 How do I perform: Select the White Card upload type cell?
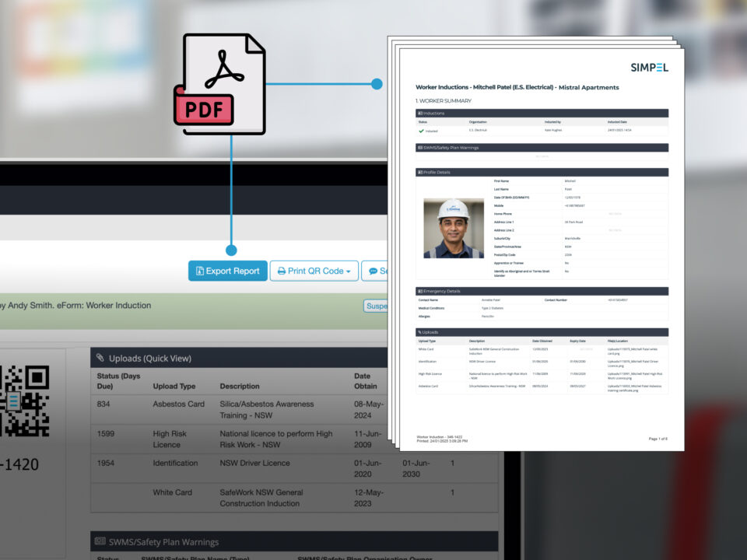[172, 492]
